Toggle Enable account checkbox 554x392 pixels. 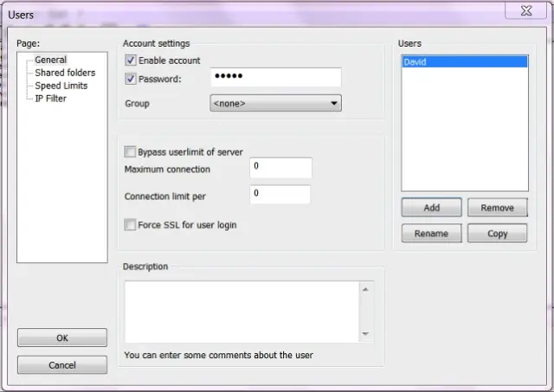132,61
